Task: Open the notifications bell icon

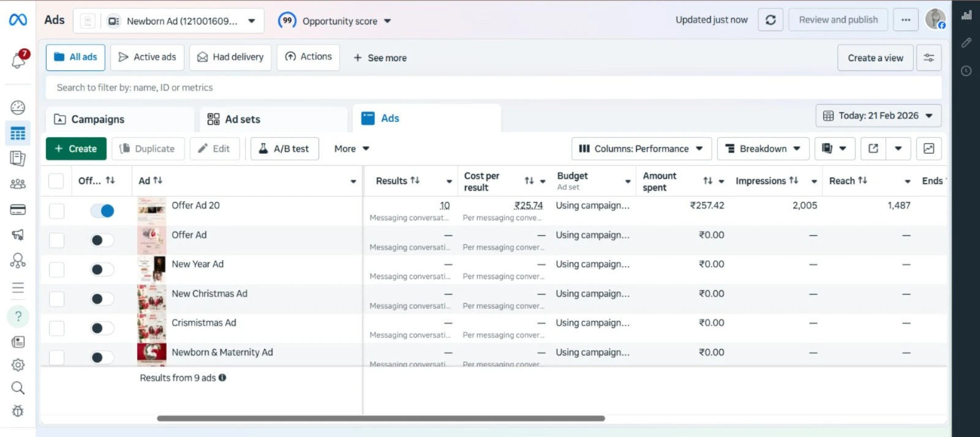Action: pos(18,59)
